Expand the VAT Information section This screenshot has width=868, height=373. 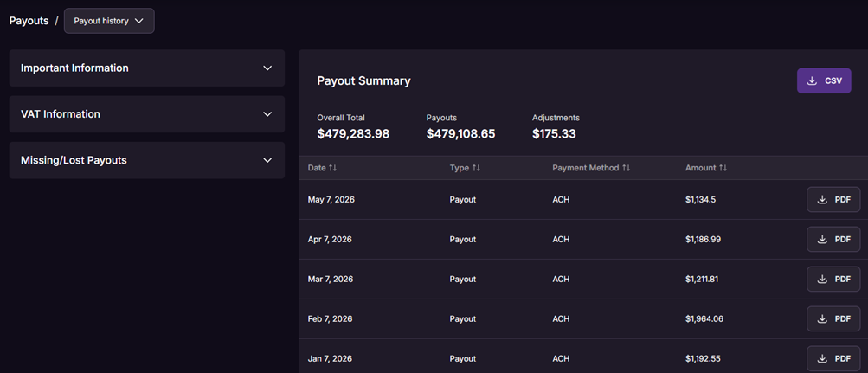[147, 114]
